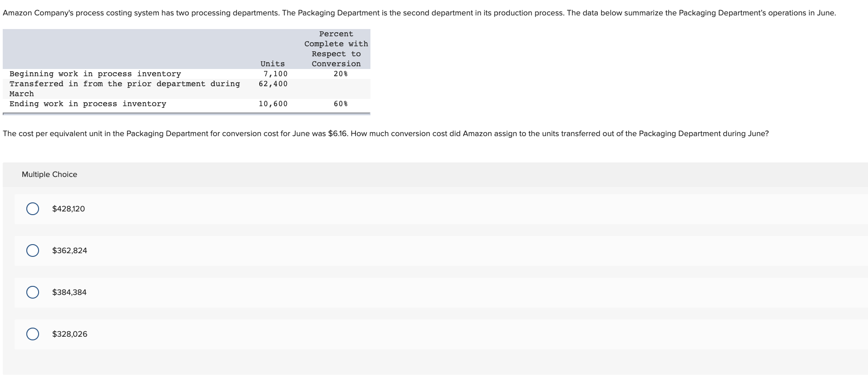The image size is (868, 383).
Task: Select the $428,120 answer option
Action: pyautogui.click(x=32, y=209)
